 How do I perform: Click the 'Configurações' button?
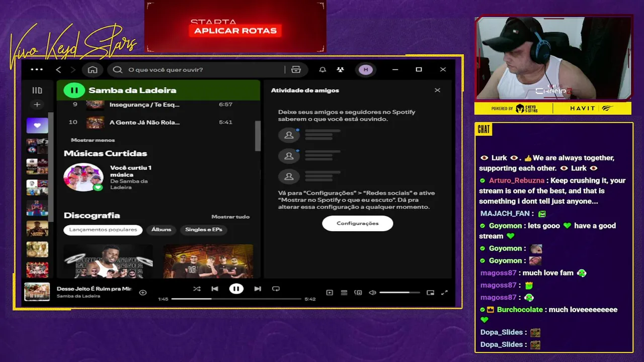point(358,223)
